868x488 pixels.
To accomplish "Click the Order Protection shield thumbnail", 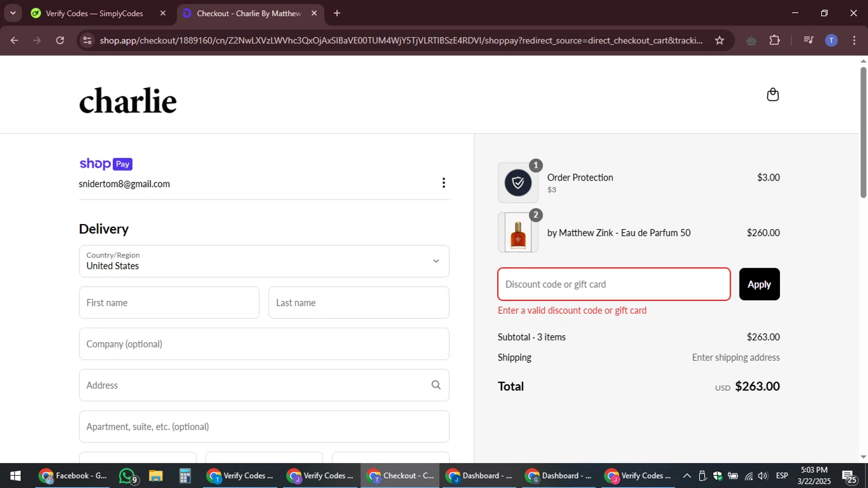I will pyautogui.click(x=518, y=183).
